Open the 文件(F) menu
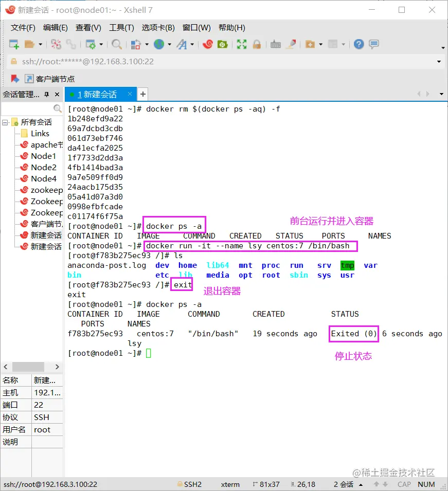This screenshot has width=448, height=491. click(23, 28)
